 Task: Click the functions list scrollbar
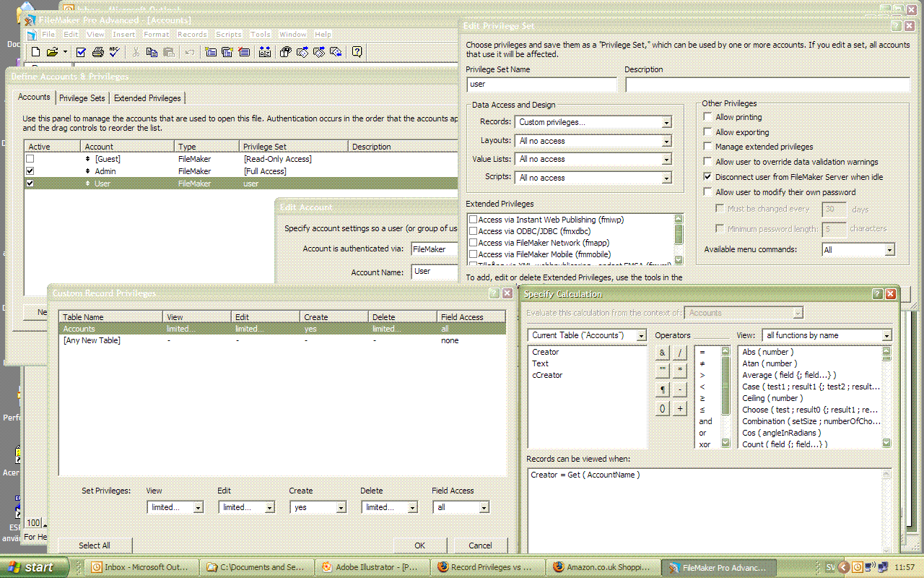pyautogui.click(x=886, y=397)
